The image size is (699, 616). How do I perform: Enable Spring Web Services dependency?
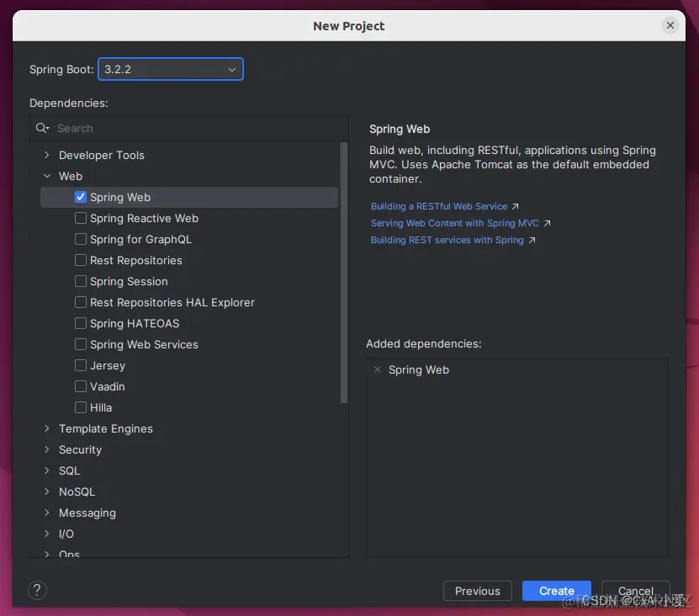81,344
